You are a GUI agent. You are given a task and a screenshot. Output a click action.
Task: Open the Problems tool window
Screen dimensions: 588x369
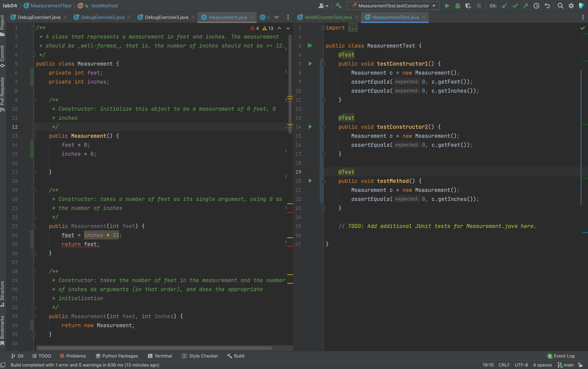click(x=73, y=356)
